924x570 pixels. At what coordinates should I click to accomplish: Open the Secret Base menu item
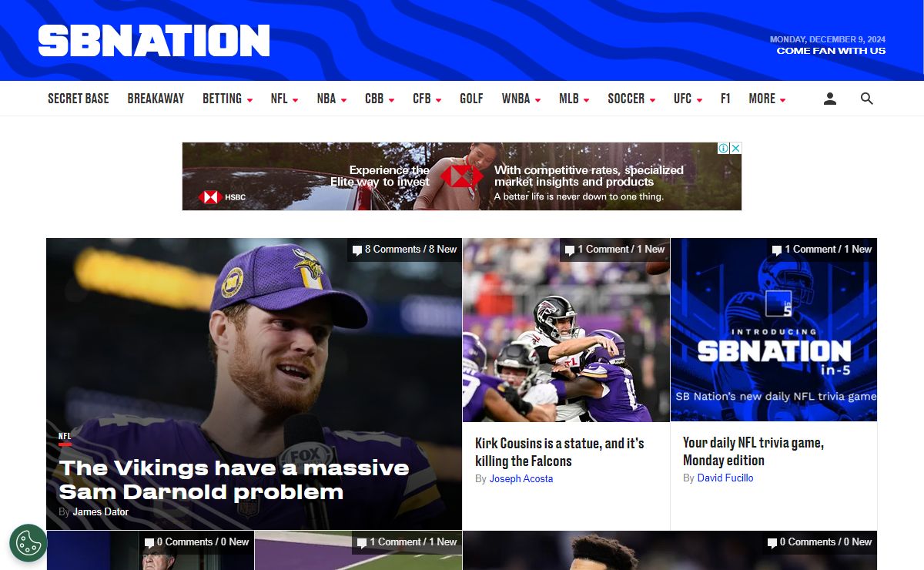pos(79,99)
